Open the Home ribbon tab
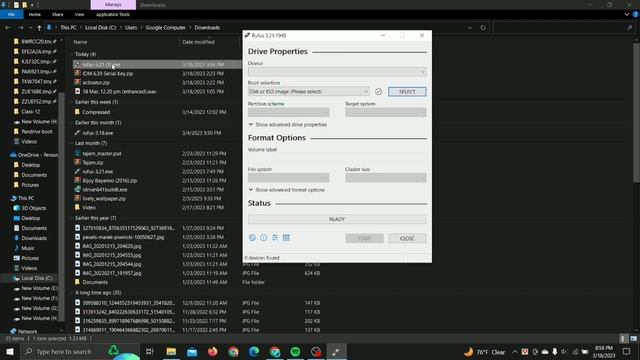Image resolution: width=640 pixels, height=360 pixels. pos(35,14)
